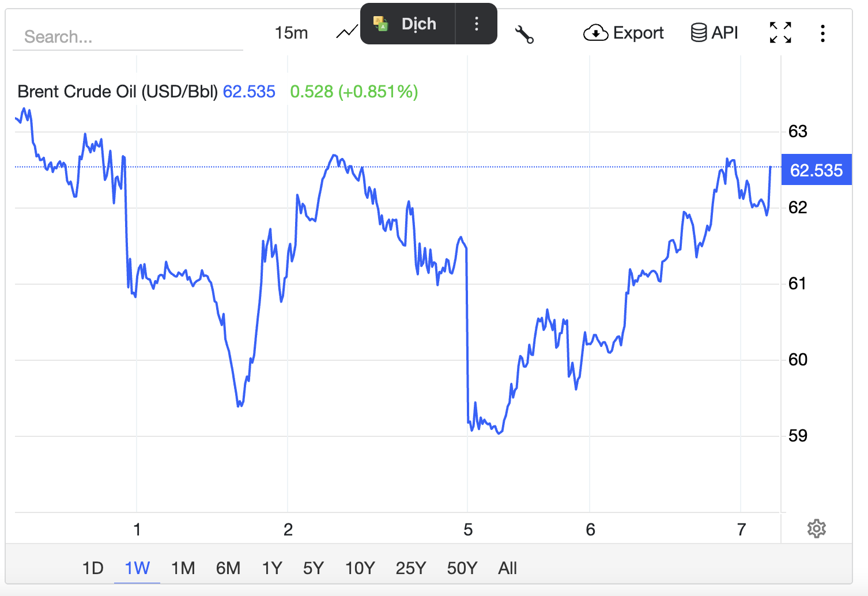Open the 15m interval selector

tap(292, 33)
